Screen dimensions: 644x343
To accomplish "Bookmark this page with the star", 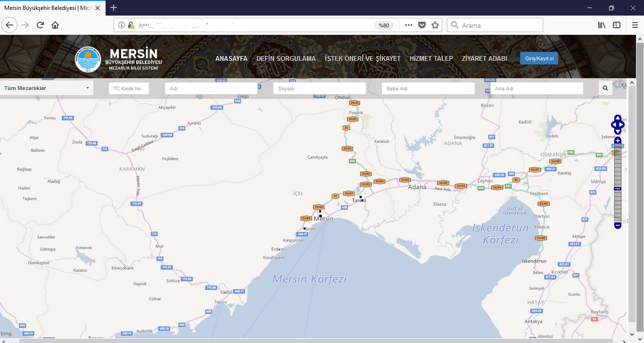I will [435, 25].
